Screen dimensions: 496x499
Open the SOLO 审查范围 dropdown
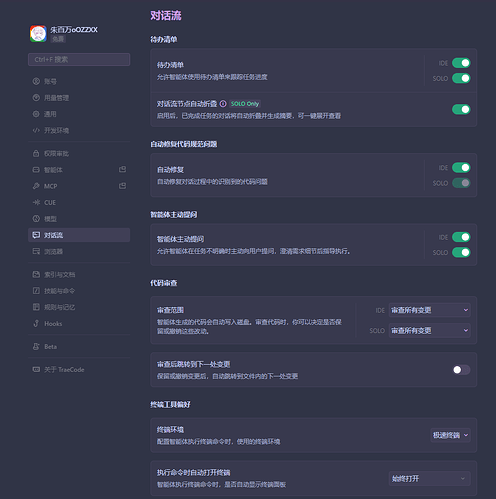coord(430,331)
